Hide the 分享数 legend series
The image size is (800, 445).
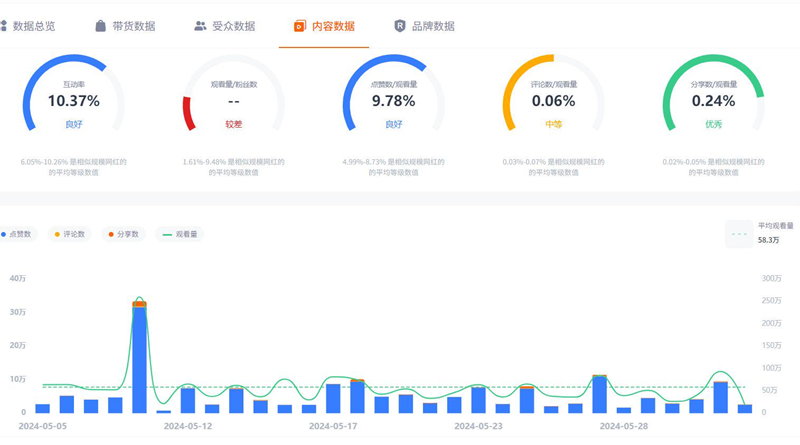(123, 234)
